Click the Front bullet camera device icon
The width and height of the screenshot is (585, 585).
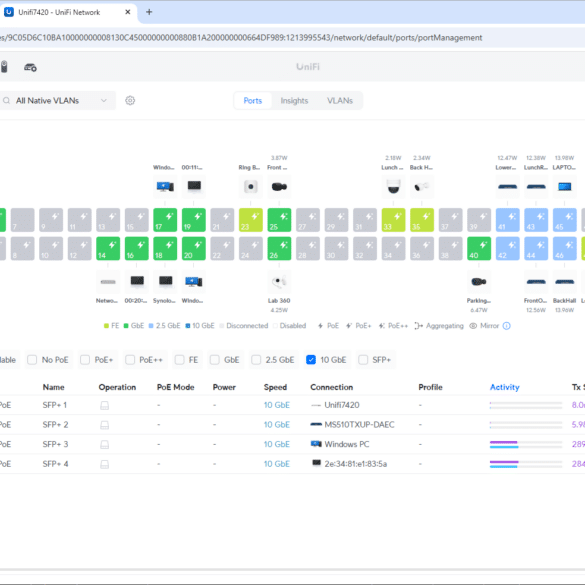tap(279, 186)
